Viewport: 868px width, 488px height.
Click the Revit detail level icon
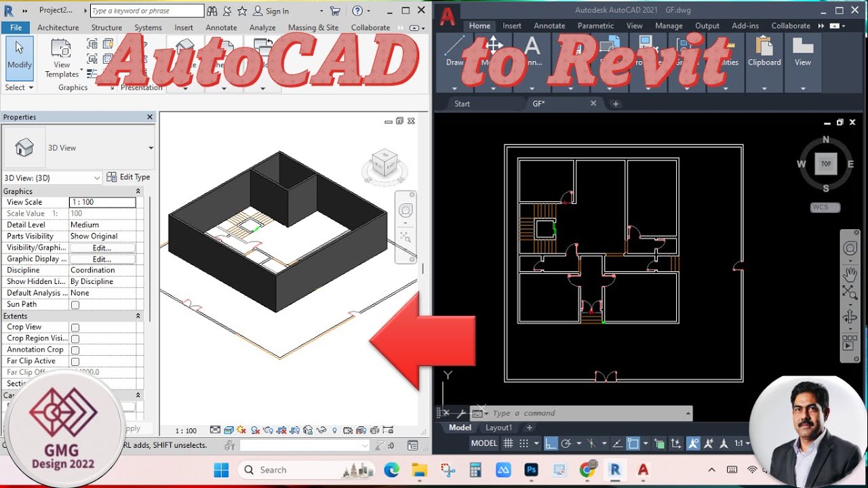tap(215, 430)
